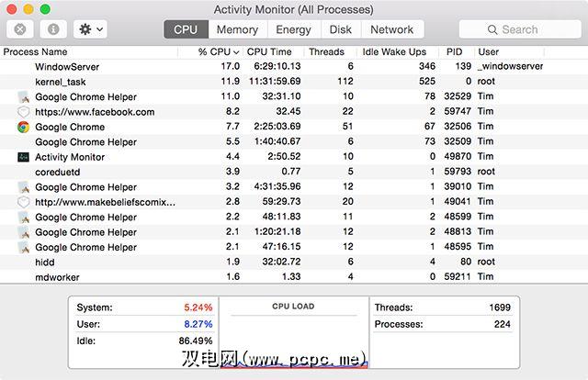Click the Quit Process toolbar icon
This screenshot has height=380, width=588.
pos(20,29)
